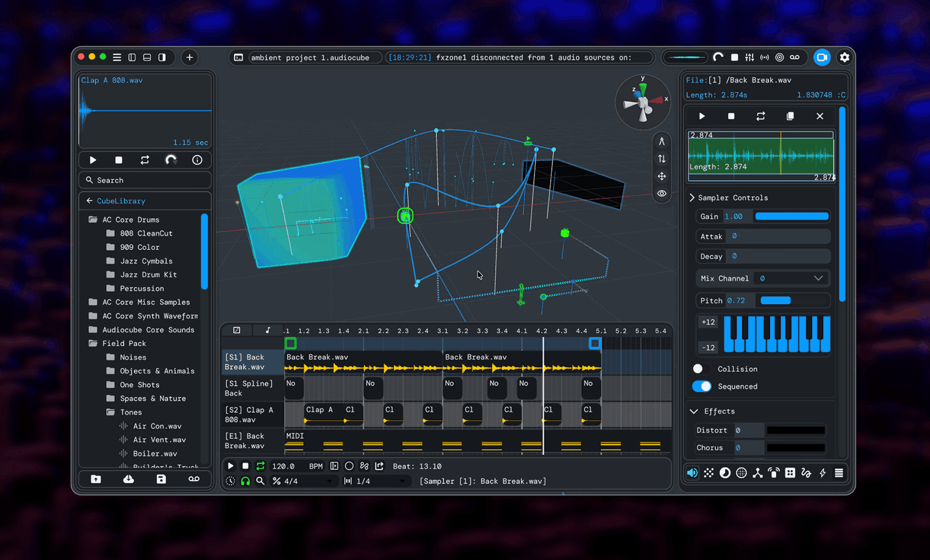Toggle loop repeat in the transport controls
The width and height of the screenshot is (930, 560).
point(260,466)
